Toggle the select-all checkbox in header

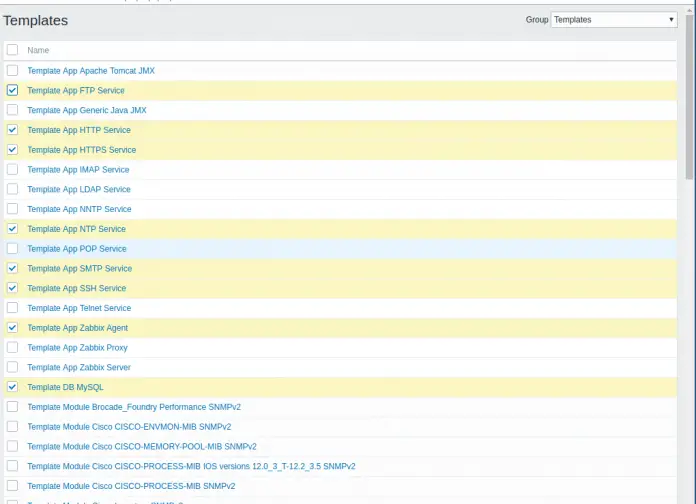(12, 50)
